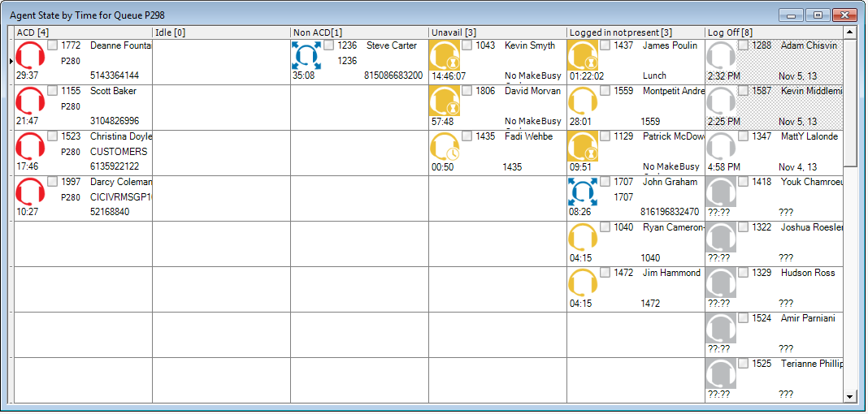Click Youk Chamroeun's gray headset icon
868x414 pixels.
[721, 192]
